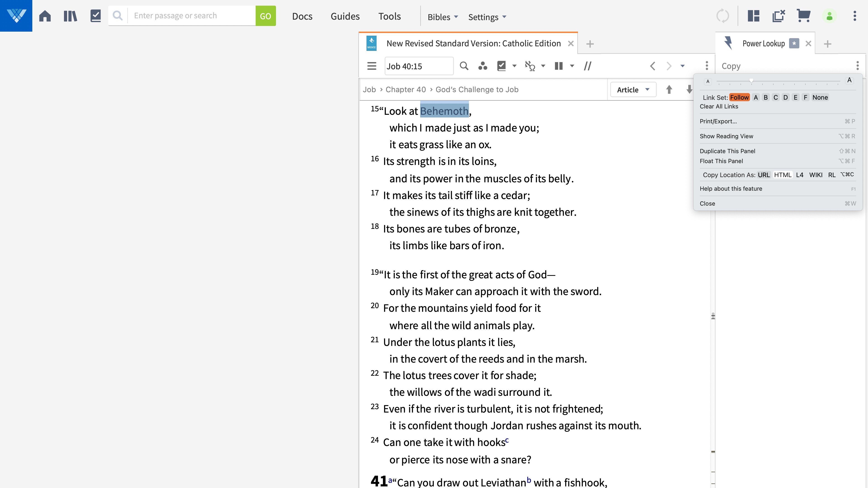Image resolution: width=868 pixels, height=488 pixels.
Task: Adjust the text size slider handle
Action: 751,81
